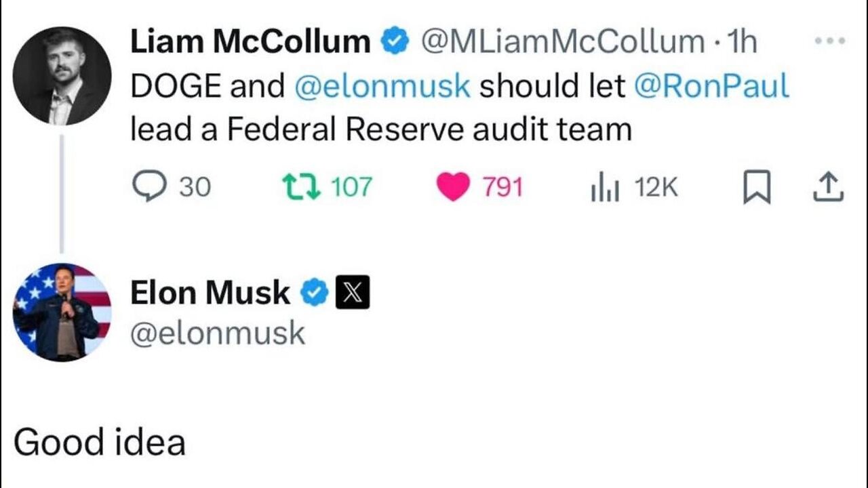Click the bold Elon Musk display name
The image size is (868, 488).
(x=210, y=293)
